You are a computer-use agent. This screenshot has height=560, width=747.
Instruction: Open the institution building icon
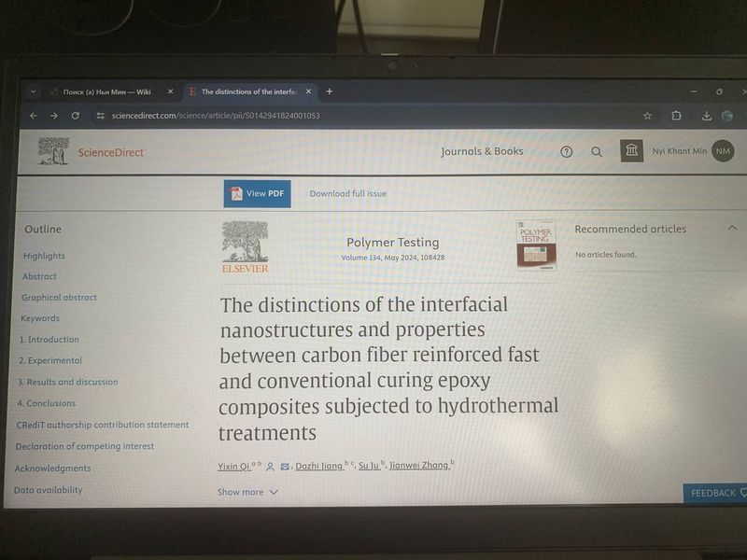click(632, 151)
